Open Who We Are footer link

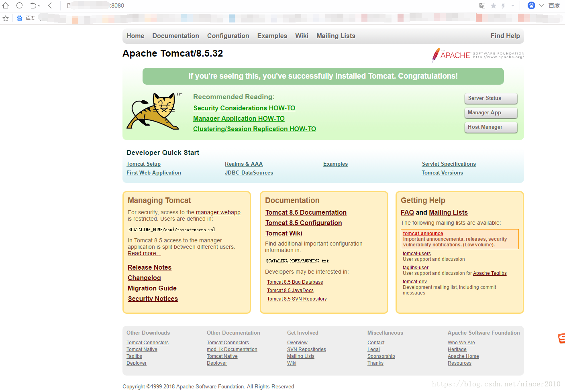(461, 343)
